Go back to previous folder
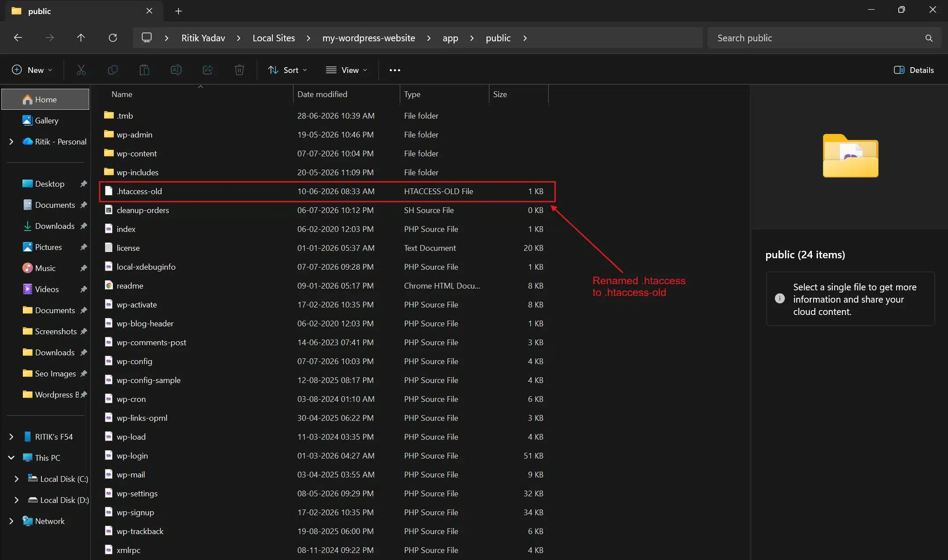Screen dimensions: 948x560 (x=18, y=38)
